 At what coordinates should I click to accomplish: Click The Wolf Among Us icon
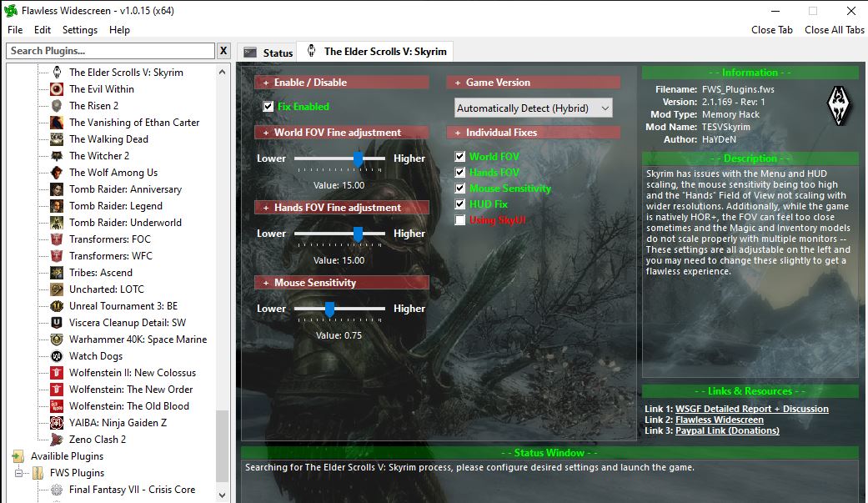[x=57, y=173]
